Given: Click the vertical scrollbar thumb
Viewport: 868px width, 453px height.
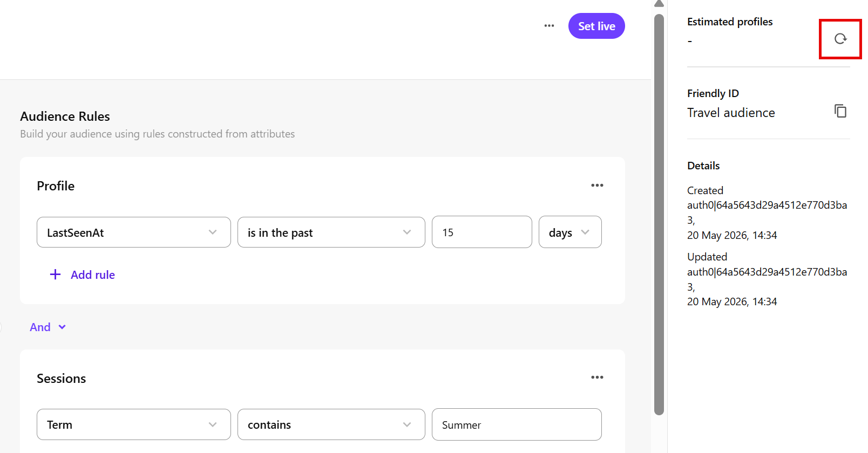Looking at the screenshot, I should click(x=659, y=215).
